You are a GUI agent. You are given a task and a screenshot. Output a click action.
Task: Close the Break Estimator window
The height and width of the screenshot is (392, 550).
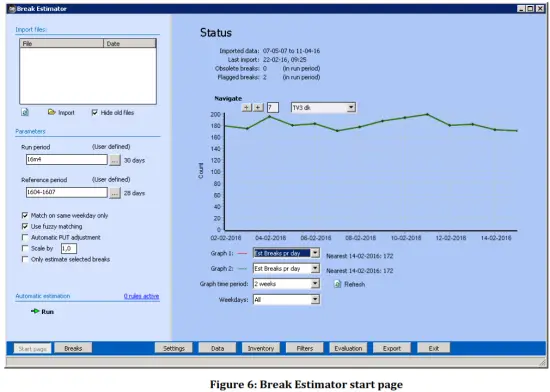coord(540,8)
